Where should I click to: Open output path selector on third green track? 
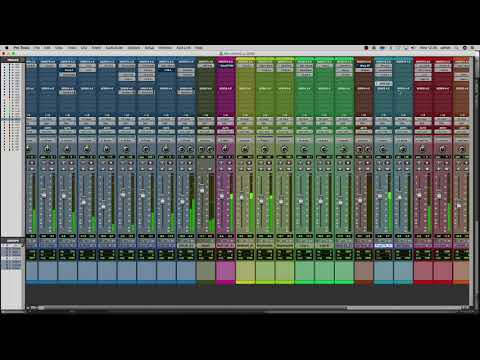(x=344, y=122)
